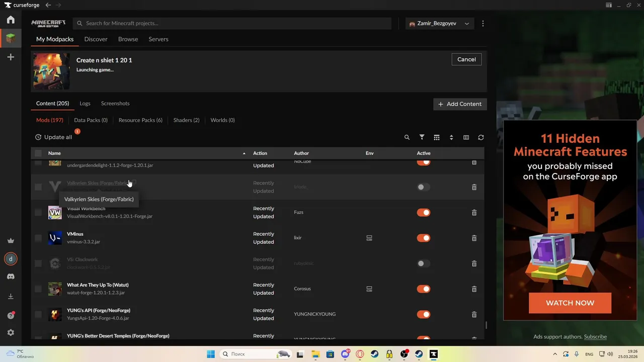
Task: Click the Create n shiet modpack thumbnail
Action: [51, 71]
